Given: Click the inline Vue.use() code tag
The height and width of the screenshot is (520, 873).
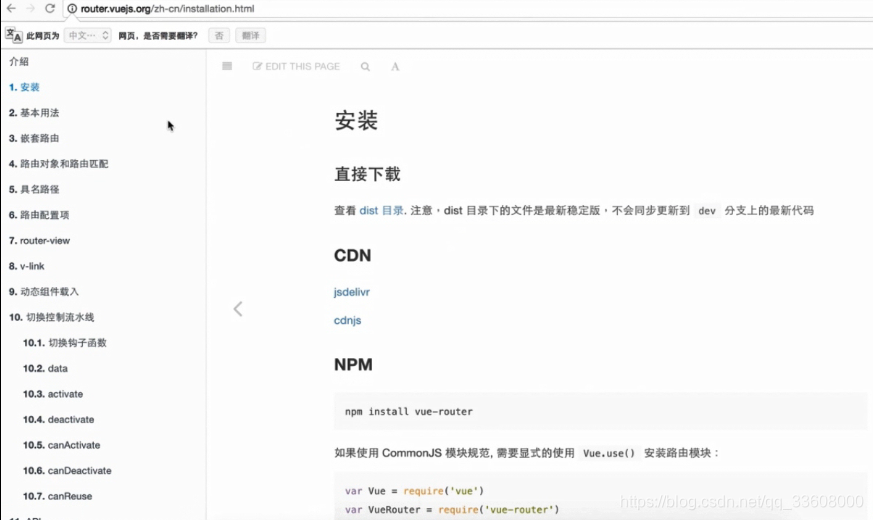Looking at the screenshot, I should [609, 454].
